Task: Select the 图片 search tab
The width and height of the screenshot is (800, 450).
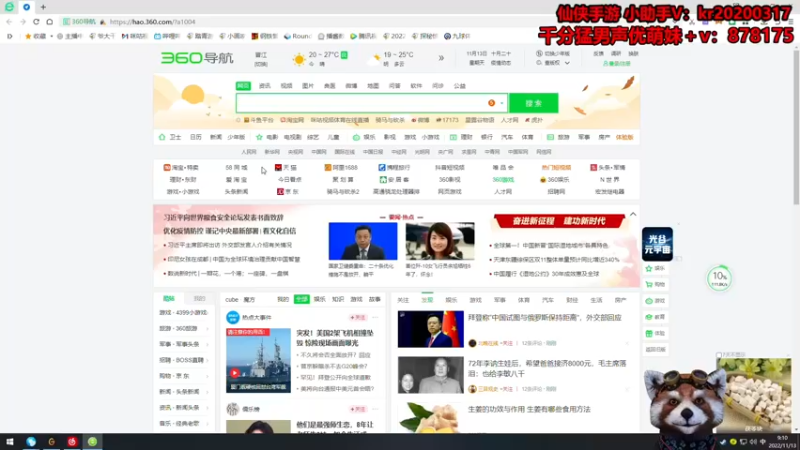Action: coord(308,86)
